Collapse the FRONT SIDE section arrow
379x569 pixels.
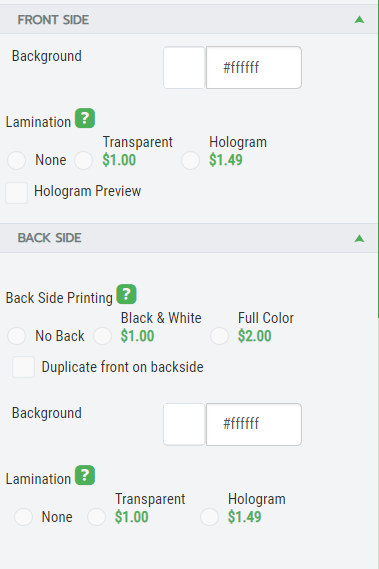click(x=359, y=20)
